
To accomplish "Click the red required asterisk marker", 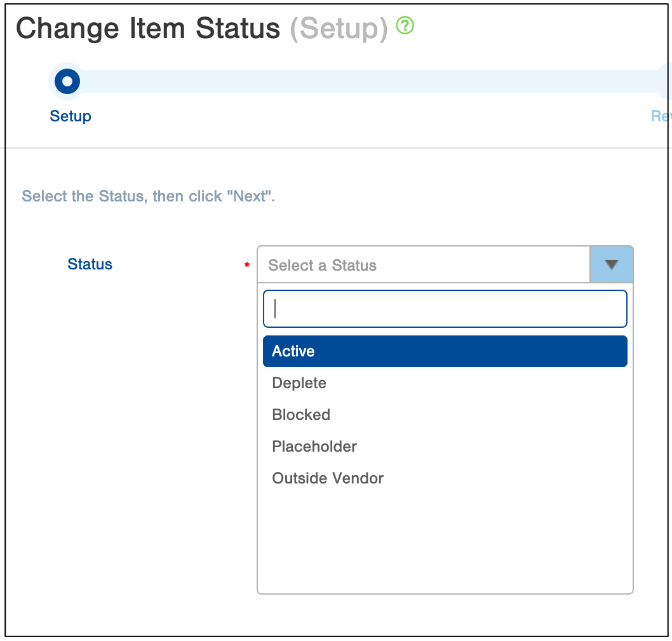I will (247, 266).
